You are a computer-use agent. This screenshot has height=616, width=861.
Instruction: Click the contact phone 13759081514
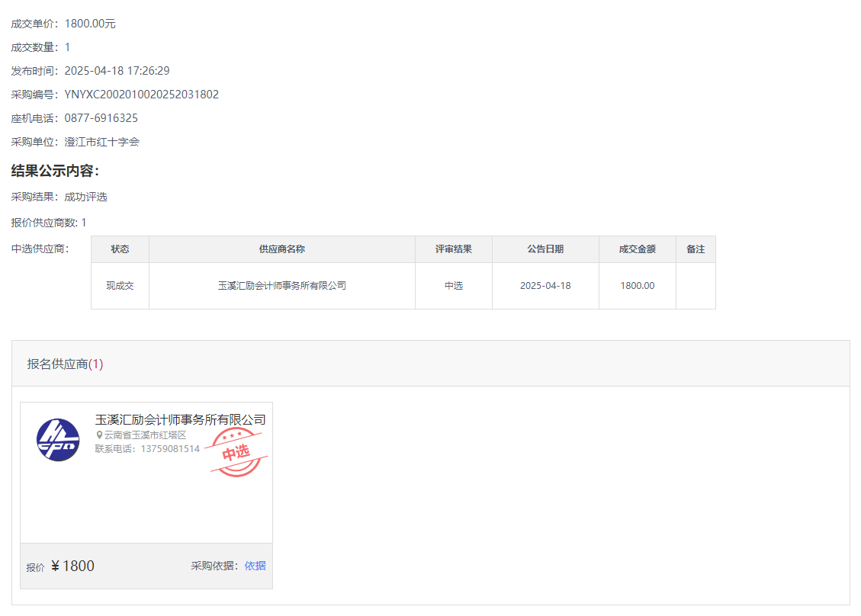(170, 449)
